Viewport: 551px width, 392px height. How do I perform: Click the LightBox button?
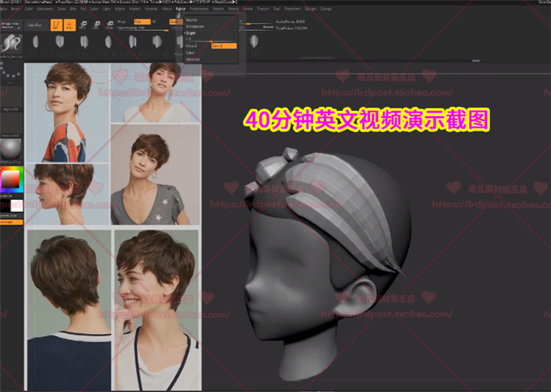tap(35, 25)
